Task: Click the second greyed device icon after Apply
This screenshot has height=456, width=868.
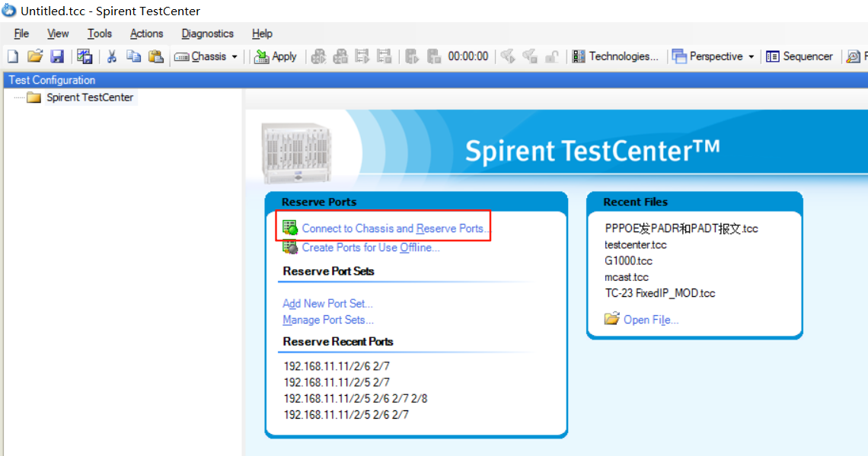Action: coord(340,56)
